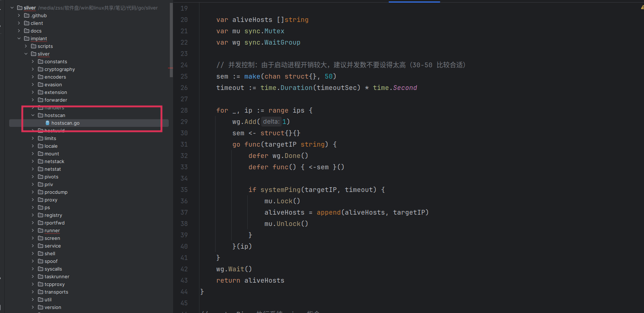
Task: Select the taskrunner folder label
Action: (x=57, y=276)
